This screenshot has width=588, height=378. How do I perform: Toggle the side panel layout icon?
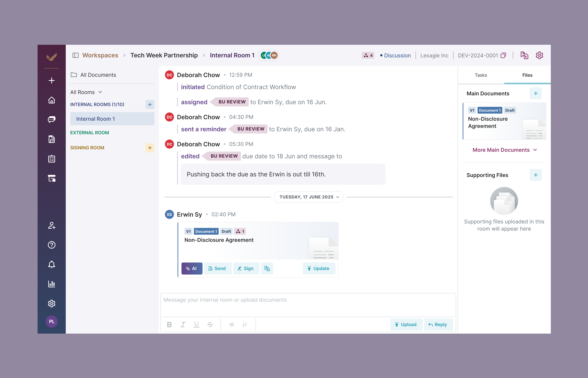pos(75,55)
